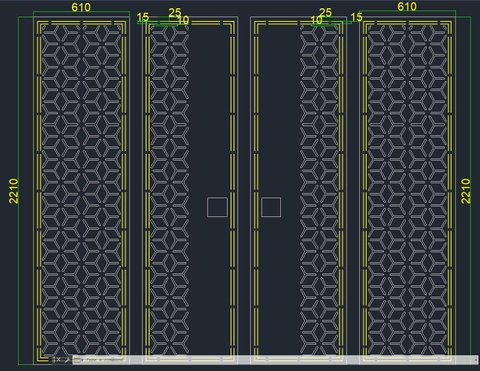Expand command history arrow at command line end

(476, 360)
